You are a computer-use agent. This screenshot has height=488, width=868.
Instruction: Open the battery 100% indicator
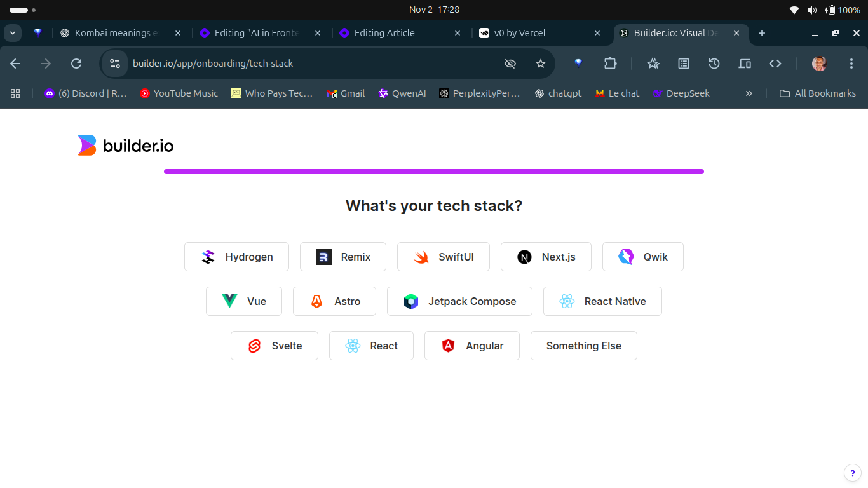tap(843, 10)
